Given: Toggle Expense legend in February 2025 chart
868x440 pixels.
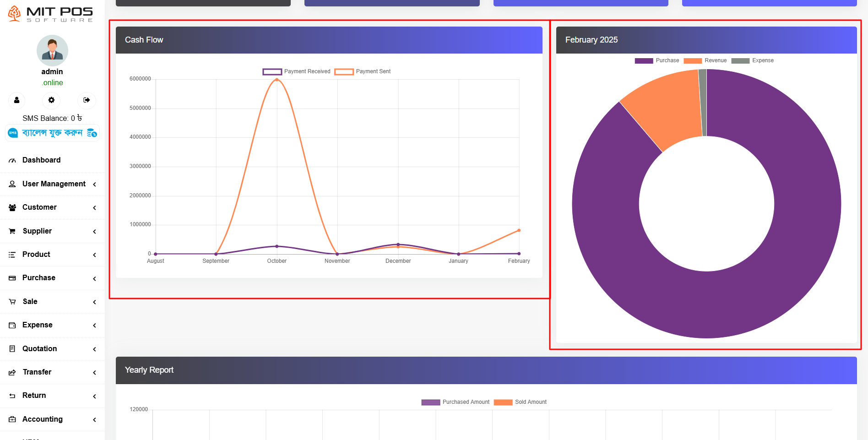Looking at the screenshot, I should coord(752,60).
